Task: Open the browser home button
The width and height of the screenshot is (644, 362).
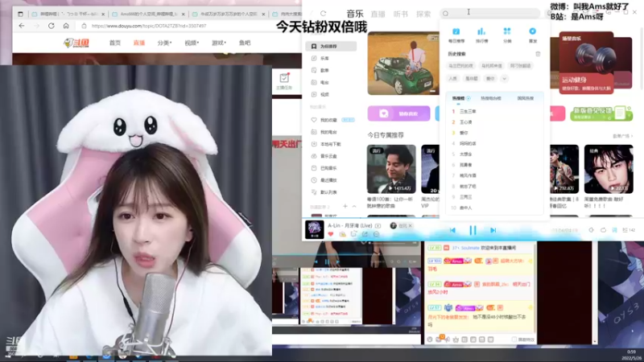Action: [66, 26]
